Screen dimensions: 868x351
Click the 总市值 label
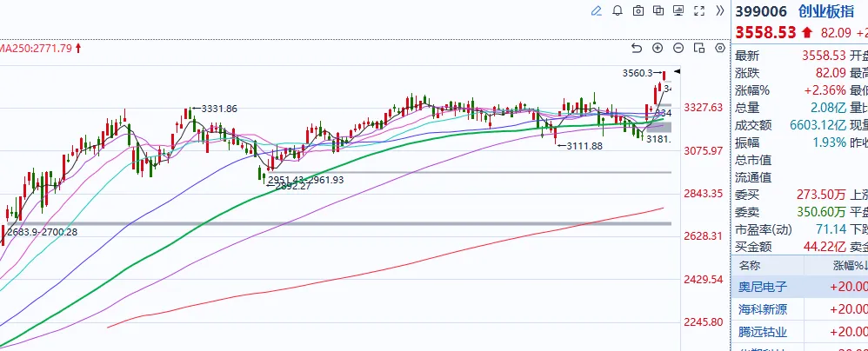pyautogui.click(x=751, y=161)
